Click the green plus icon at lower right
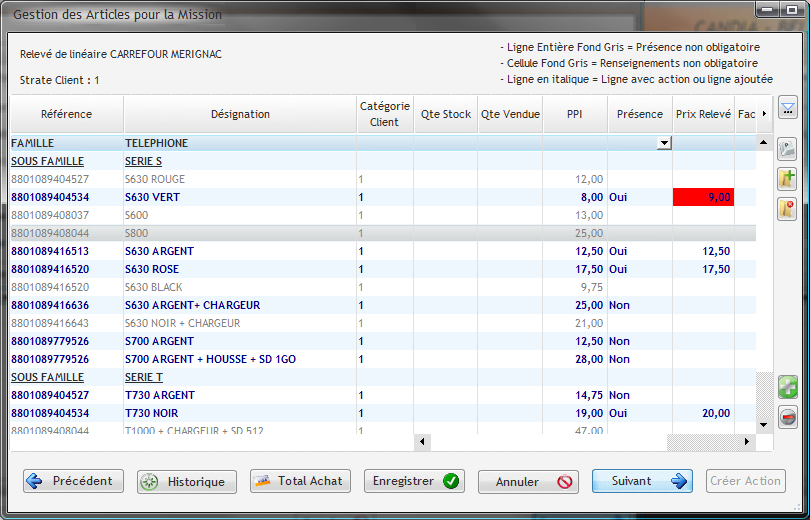The image size is (810, 520). [788, 388]
